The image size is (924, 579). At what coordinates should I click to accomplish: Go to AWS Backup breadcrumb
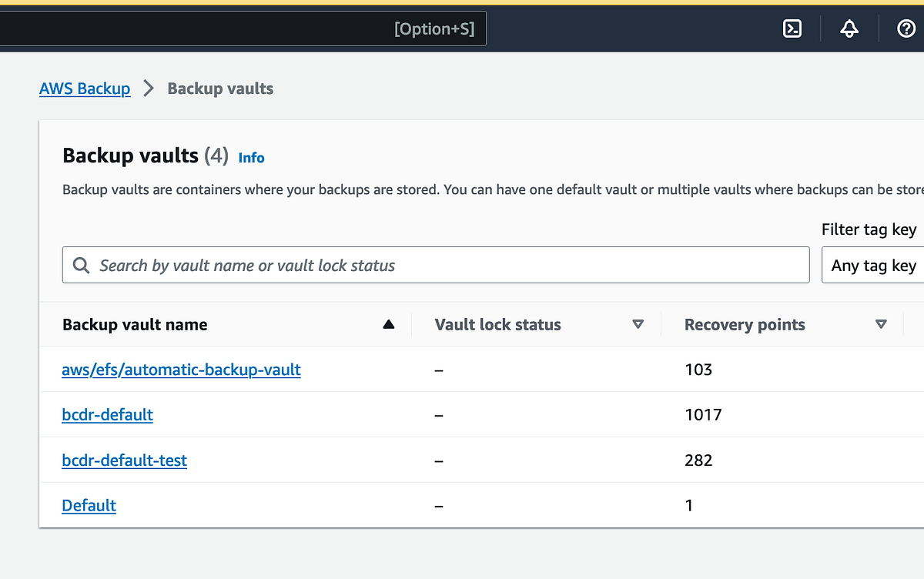[x=85, y=89]
